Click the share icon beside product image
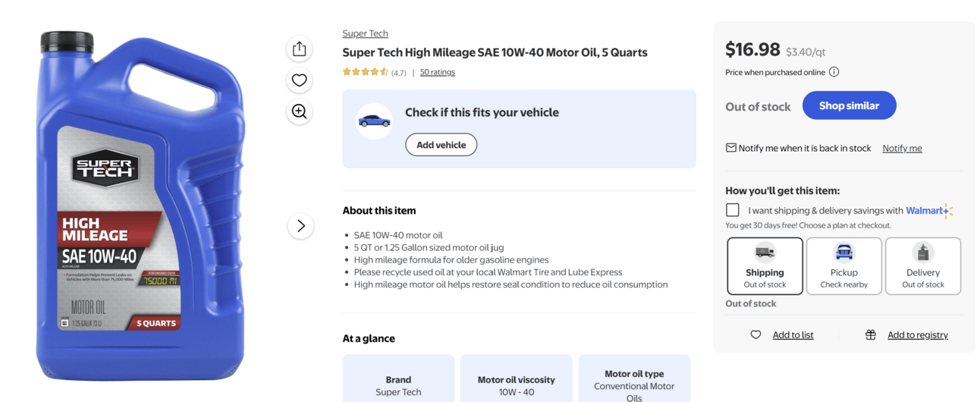Viewport: 980px width, 402px height. [300, 49]
